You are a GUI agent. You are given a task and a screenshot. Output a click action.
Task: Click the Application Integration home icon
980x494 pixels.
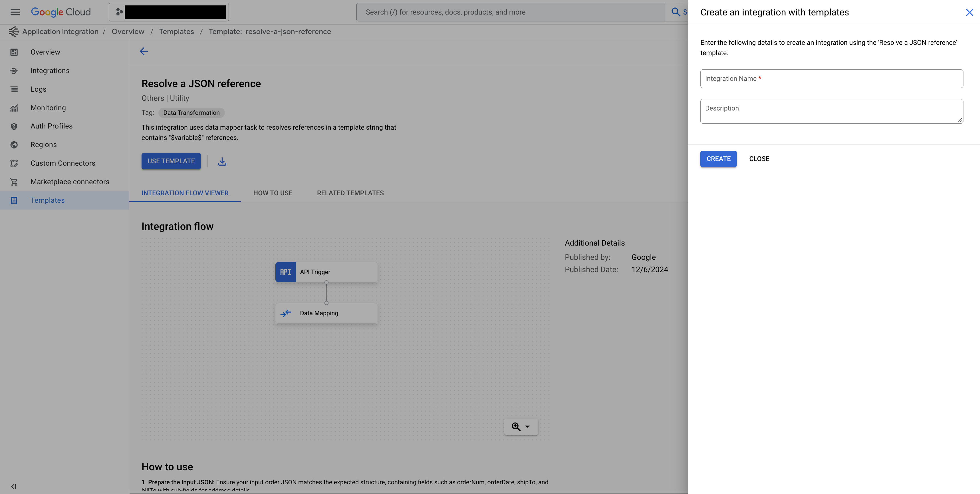pos(13,31)
